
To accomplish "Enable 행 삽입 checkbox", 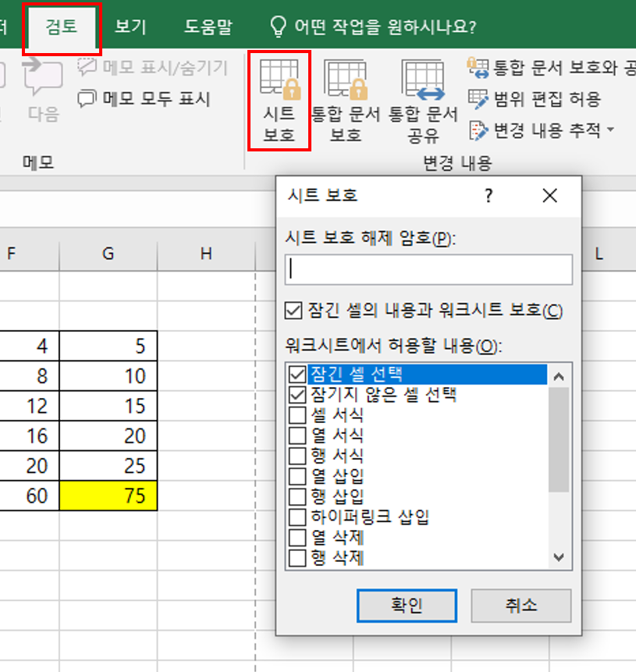I will pyautogui.click(x=297, y=496).
